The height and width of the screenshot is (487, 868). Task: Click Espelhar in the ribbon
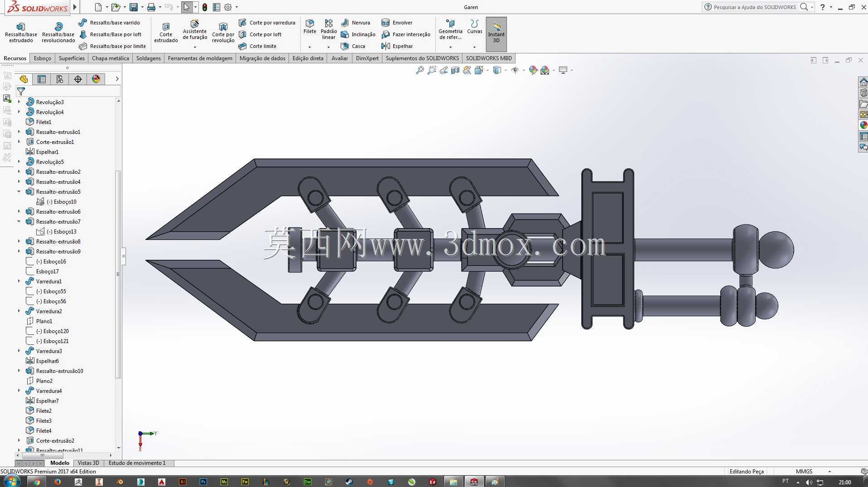397,46
